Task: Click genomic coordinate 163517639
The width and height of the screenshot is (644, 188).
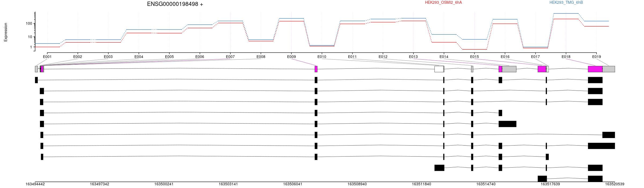Action: pyautogui.click(x=550, y=184)
